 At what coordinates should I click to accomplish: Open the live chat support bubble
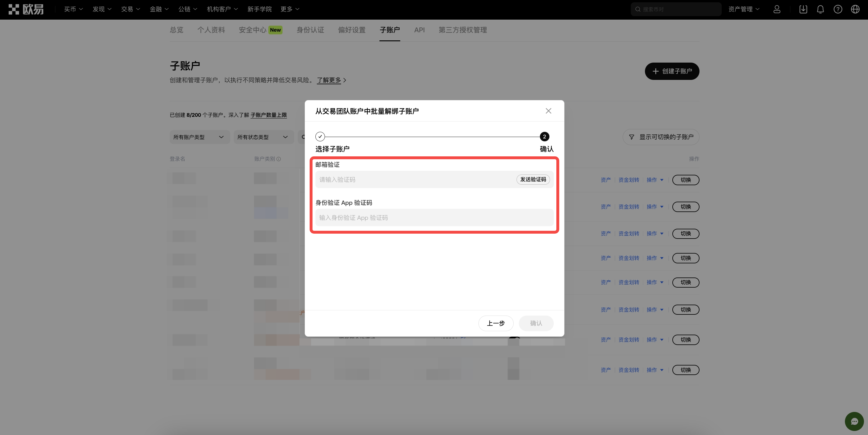pyautogui.click(x=854, y=421)
